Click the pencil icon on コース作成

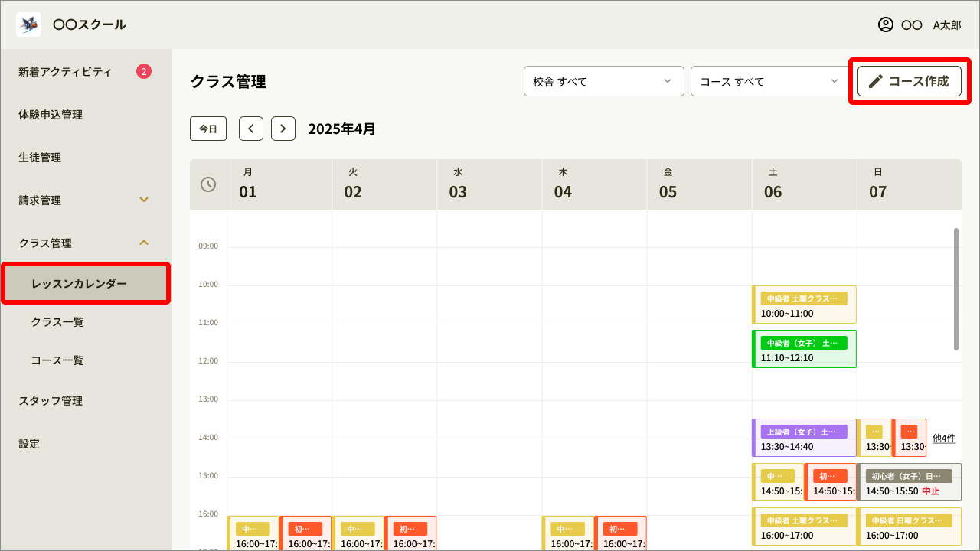[x=876, y=81]
